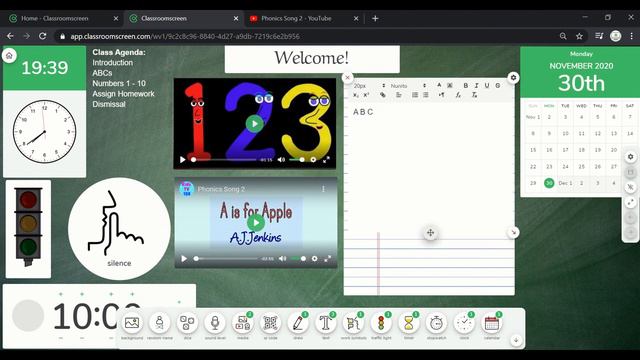
Task: Bookmark this page with star icon
Action: 579,36
